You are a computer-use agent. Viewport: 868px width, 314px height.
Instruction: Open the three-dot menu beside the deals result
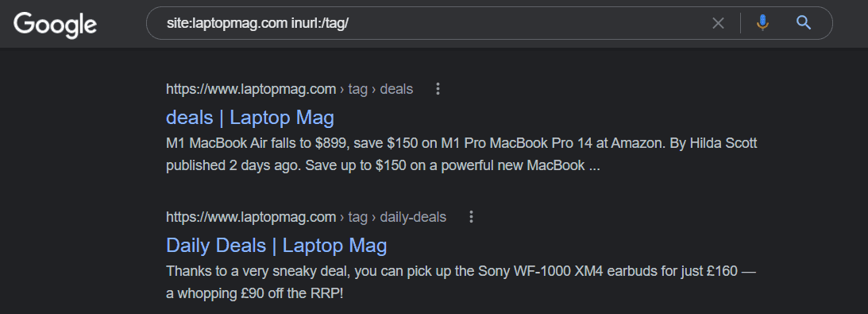(x=438, y=88)
